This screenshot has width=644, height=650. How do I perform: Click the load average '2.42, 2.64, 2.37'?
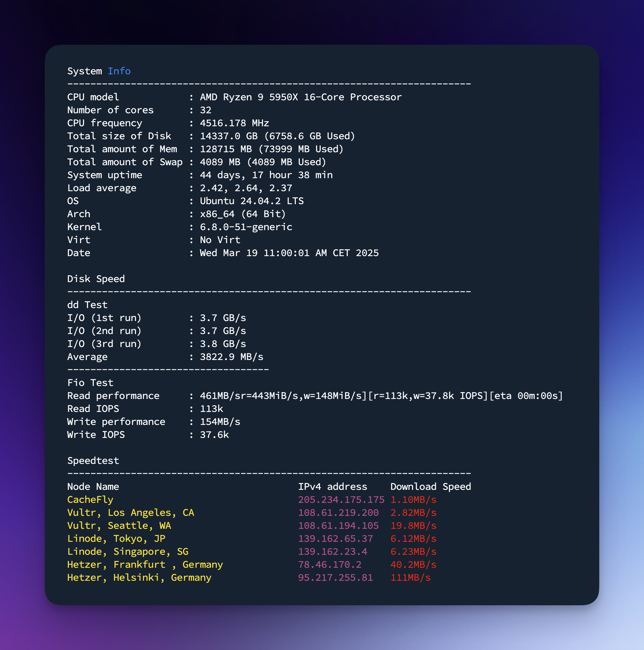tap(246, 188)
